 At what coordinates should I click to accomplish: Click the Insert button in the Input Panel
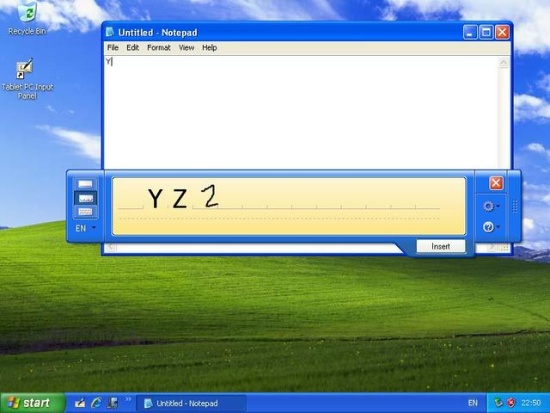point(441,246)
